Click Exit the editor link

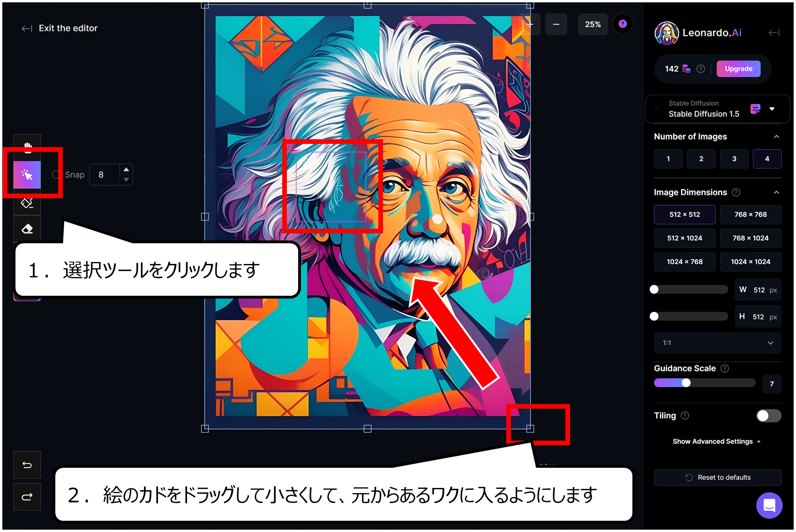point(60,28)
